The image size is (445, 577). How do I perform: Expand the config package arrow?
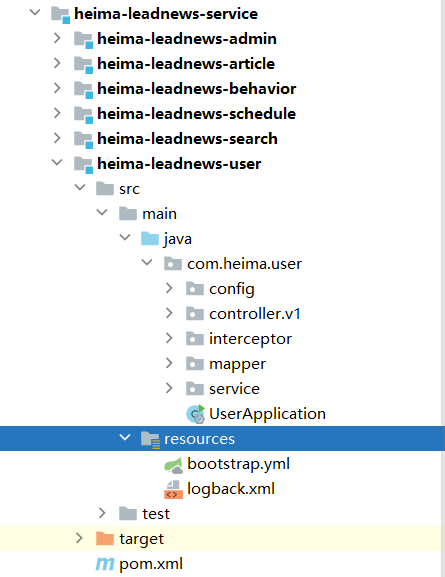pos(169,288)
